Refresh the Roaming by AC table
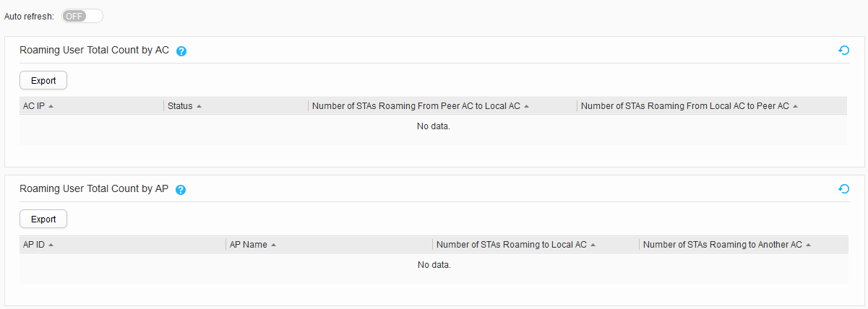Viewport: 868px width, 309px height. point(843,51)
